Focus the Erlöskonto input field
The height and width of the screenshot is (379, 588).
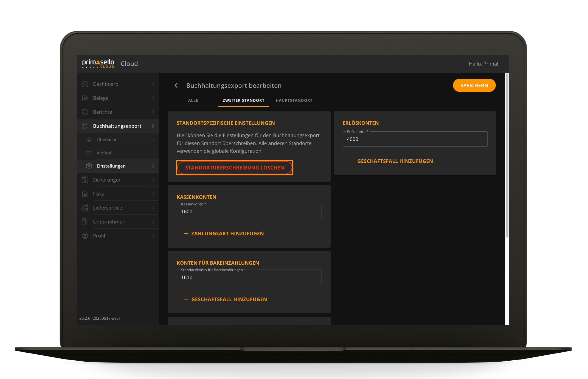tap(415, 139)
